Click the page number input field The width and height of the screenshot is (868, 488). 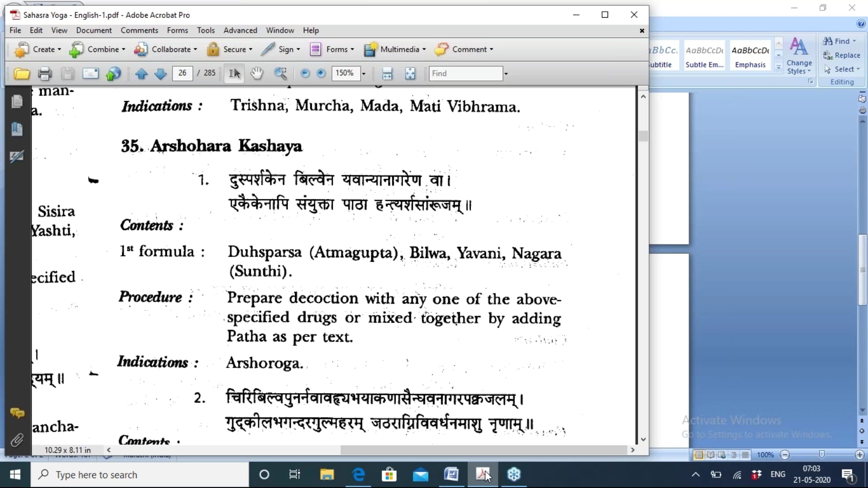coord(182,73)
